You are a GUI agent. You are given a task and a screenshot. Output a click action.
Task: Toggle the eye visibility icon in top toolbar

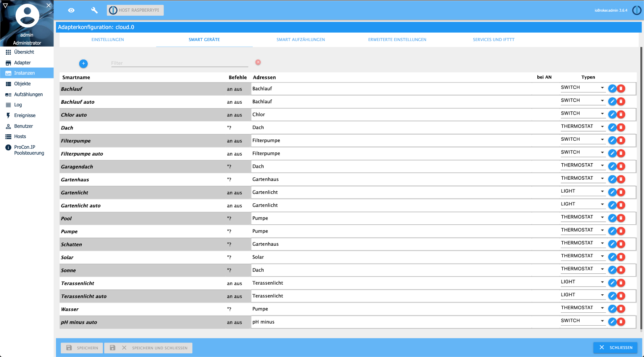(x=71, y=10)
